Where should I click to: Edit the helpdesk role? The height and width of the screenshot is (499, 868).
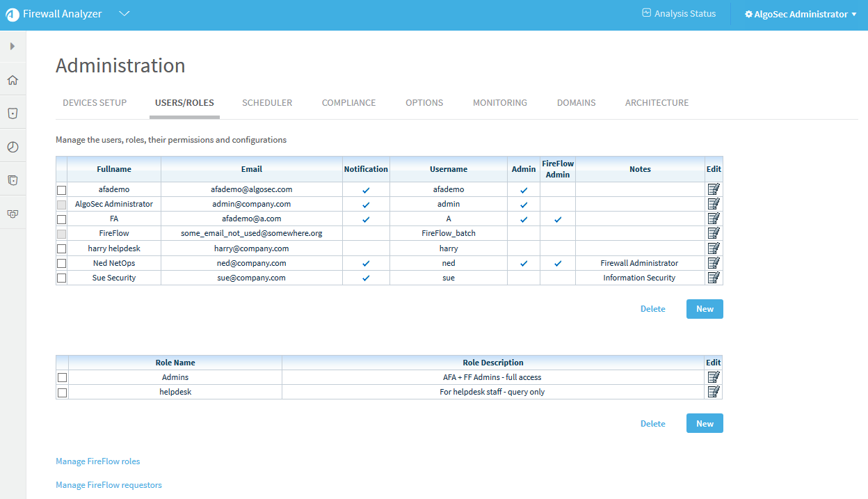(x=713, y=392)
